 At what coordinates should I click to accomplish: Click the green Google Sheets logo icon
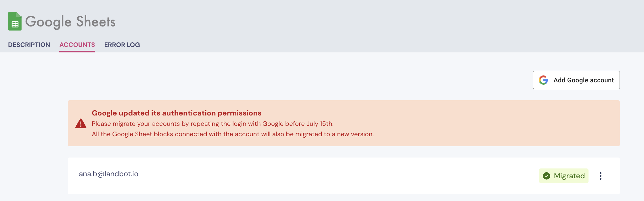click(x=15, y=21)
